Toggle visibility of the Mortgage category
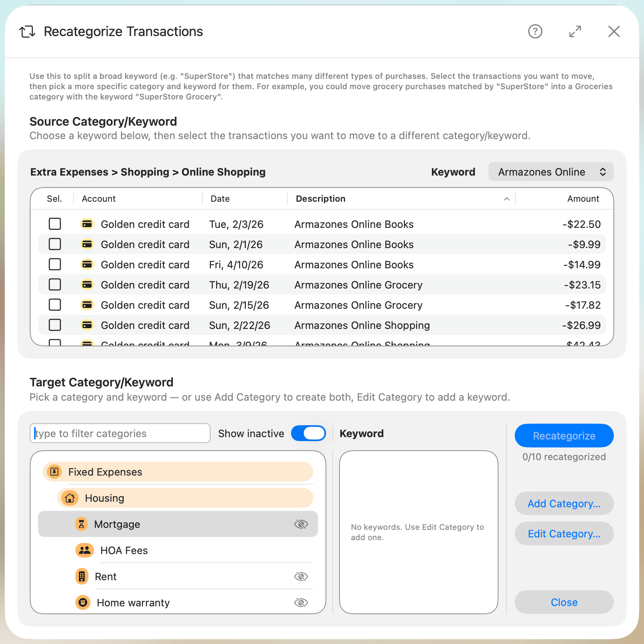The width and height of the screenshot is (644, 644). coord(301,524)
